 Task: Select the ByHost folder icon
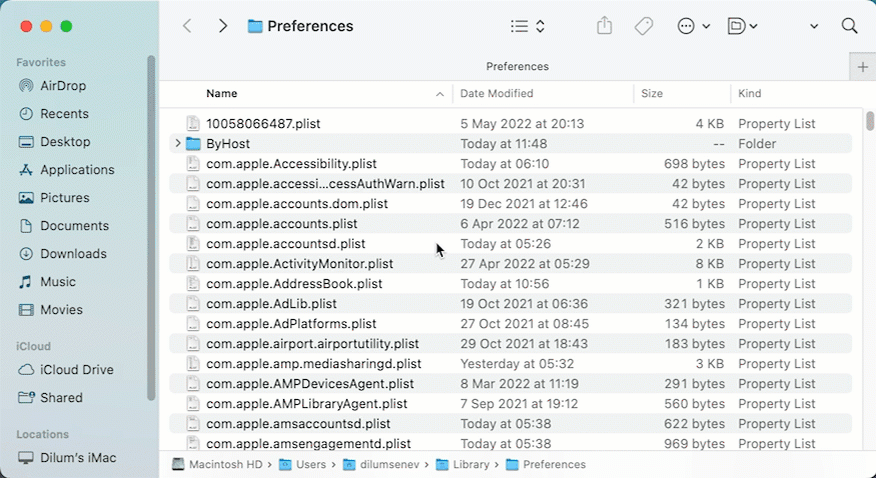click(193, 144)
